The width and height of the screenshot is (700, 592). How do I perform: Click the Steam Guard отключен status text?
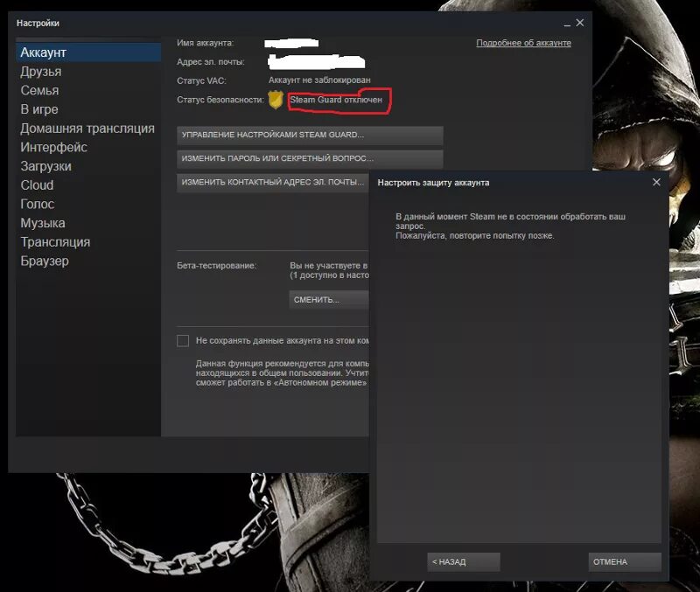[336, 100]
